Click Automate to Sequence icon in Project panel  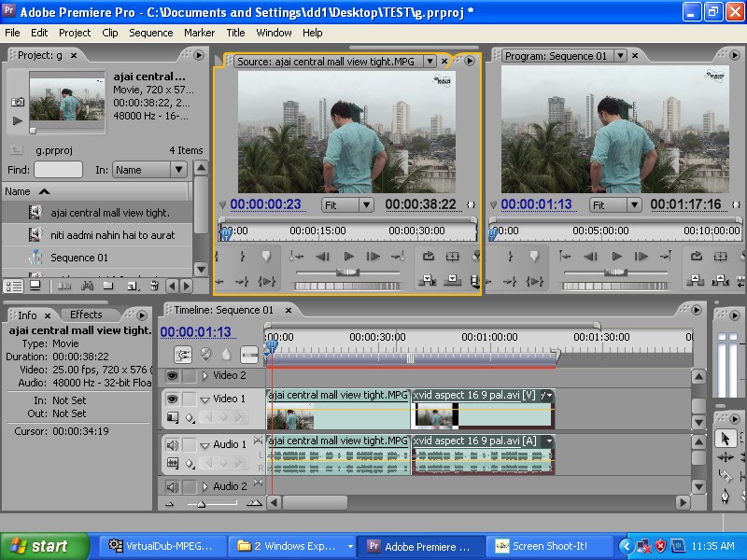tap(64, 287)
